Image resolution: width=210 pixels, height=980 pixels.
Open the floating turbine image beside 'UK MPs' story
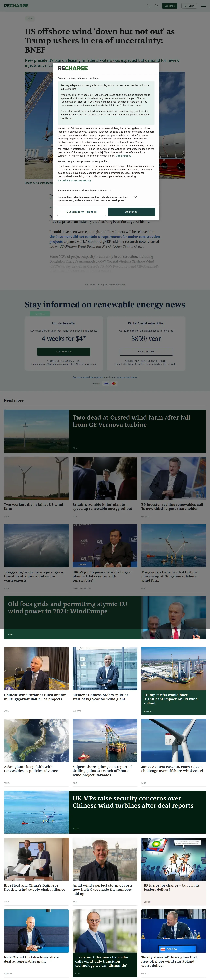pyautogui.click(x=36, y=812)
